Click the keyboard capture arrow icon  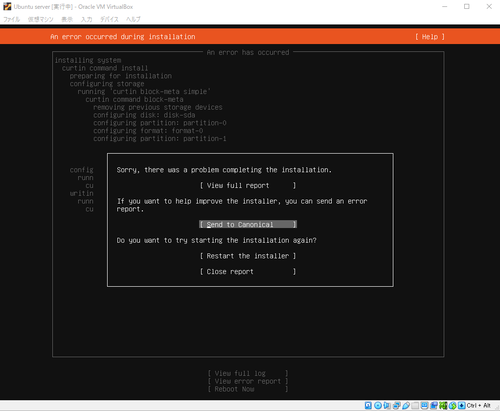(462, 405)
